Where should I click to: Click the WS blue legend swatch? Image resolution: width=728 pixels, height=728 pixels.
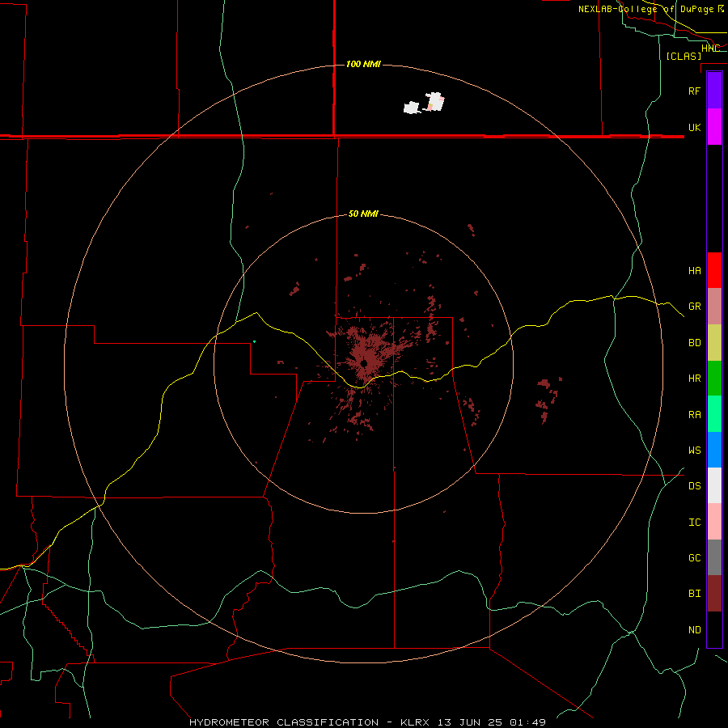[714, 450]
